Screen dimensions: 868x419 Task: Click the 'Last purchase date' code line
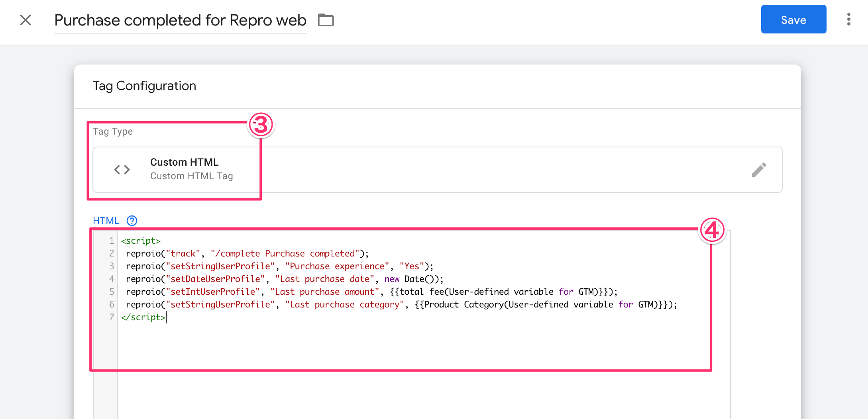point(285,279)
